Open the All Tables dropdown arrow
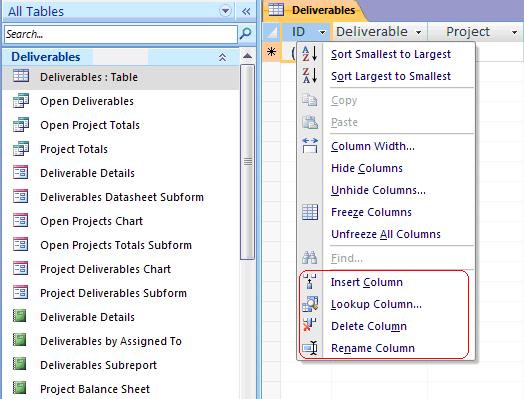The width and height of the screenshot is (524, 399). 226,11
